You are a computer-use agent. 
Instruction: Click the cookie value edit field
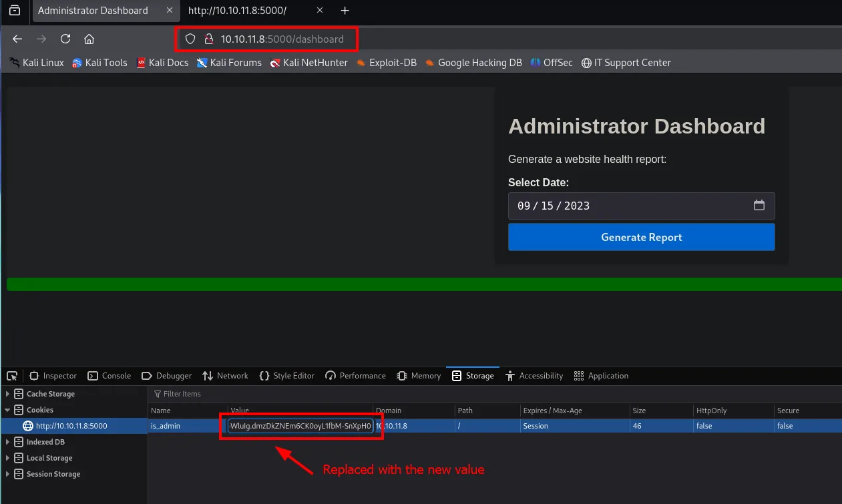[300, 426]
